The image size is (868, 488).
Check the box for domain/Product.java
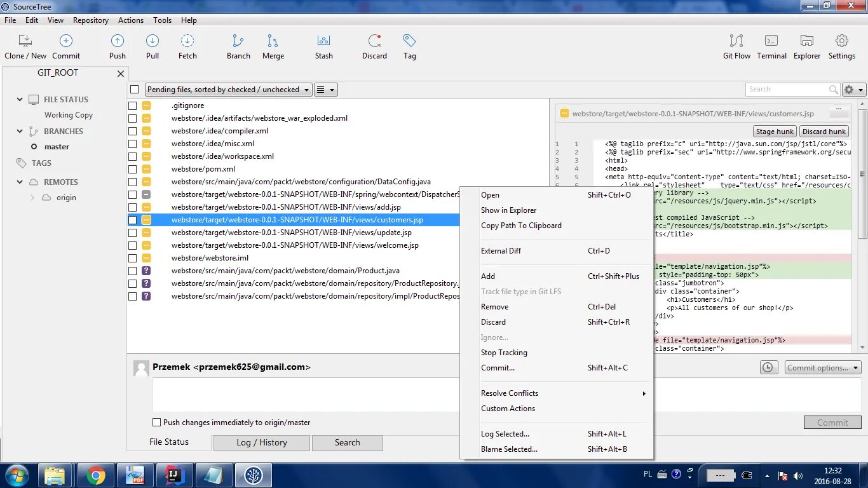coord(133,271)
